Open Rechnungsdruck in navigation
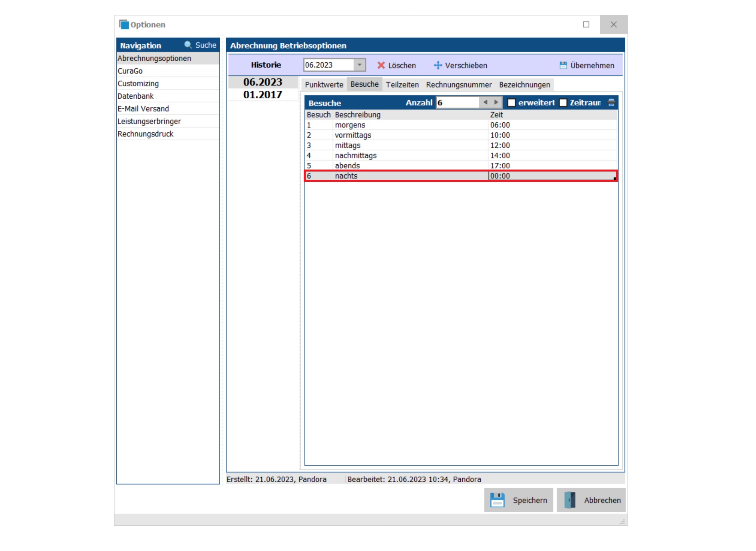 tap(168, 134)
